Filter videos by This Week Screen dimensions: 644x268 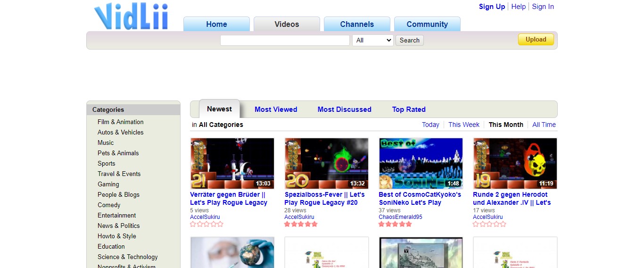[x=464, y=125]
